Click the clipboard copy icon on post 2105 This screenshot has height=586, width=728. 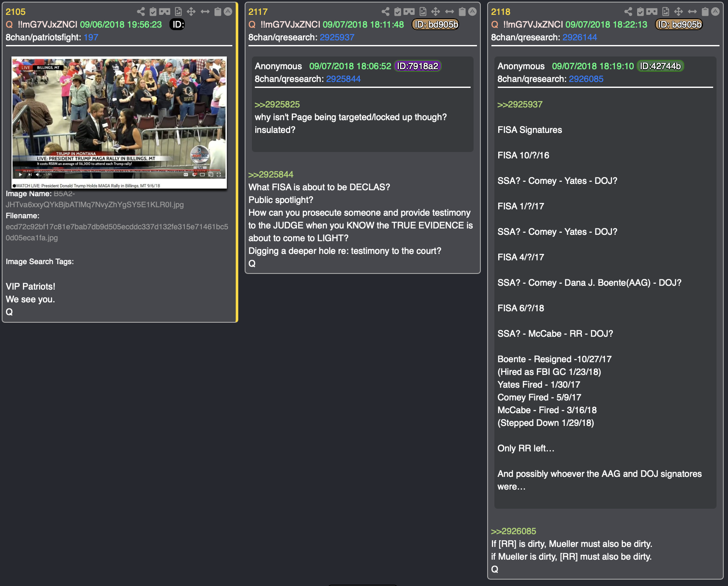coord(218,12)
